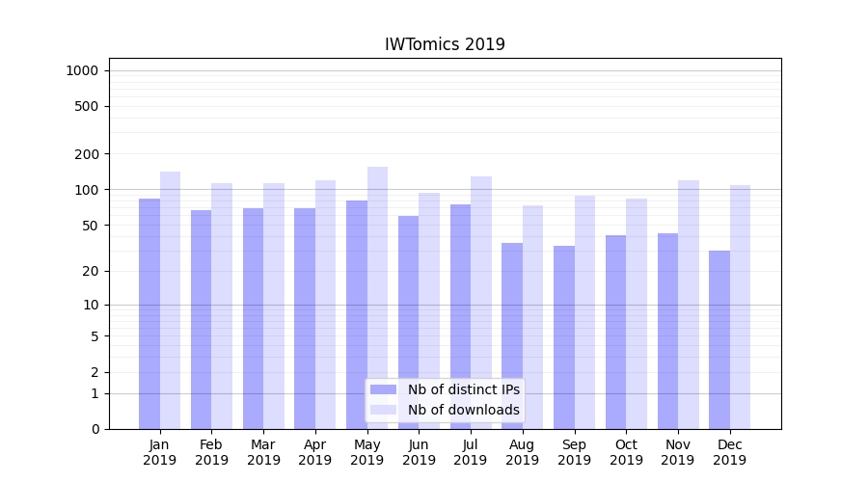Viewport: 868px width, 482px height.
Task: Select the 200 y-axis tick label
Action: (x=87, y=154)
